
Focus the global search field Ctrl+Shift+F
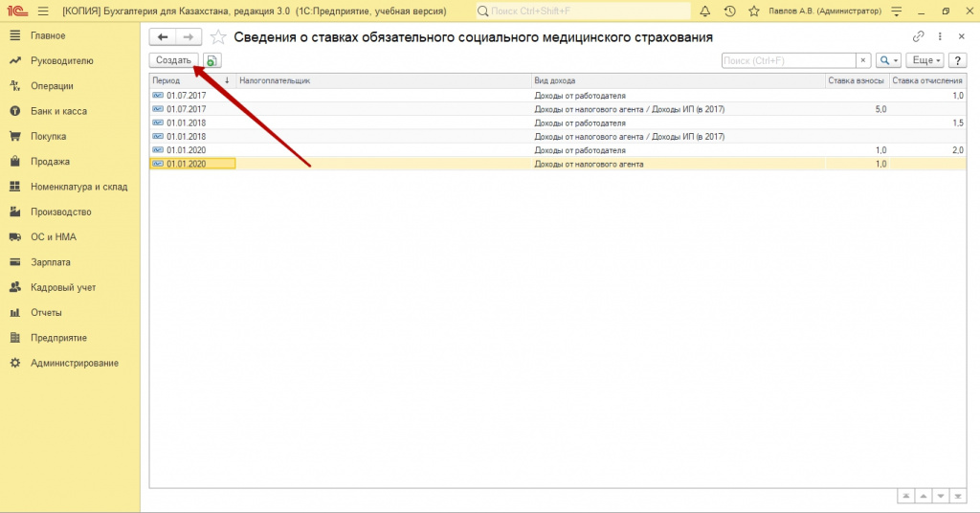tap(583, 11)
